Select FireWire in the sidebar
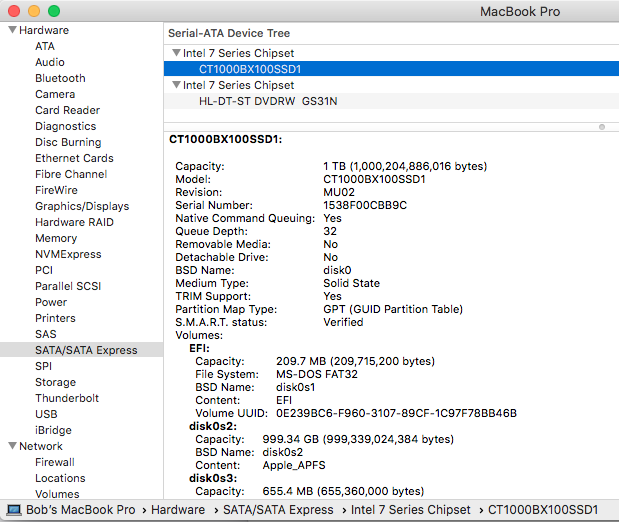619x522 pixels. pyautogui.click(x=56, y=190)
